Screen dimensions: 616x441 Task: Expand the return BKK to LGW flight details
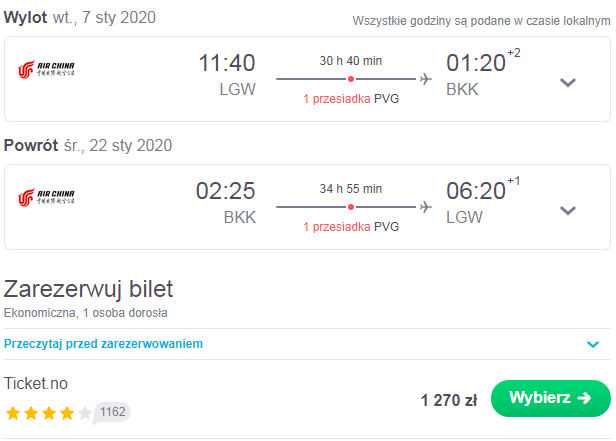tap(568, 210)
